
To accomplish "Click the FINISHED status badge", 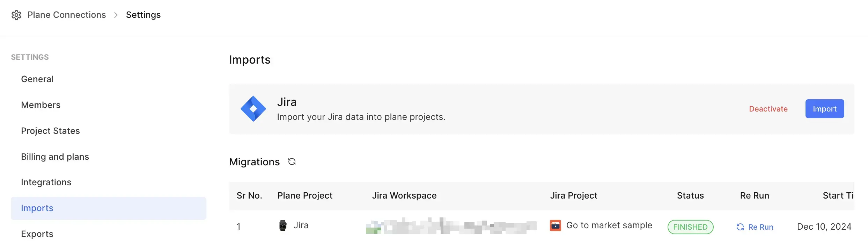I will [x=690, y=227].
